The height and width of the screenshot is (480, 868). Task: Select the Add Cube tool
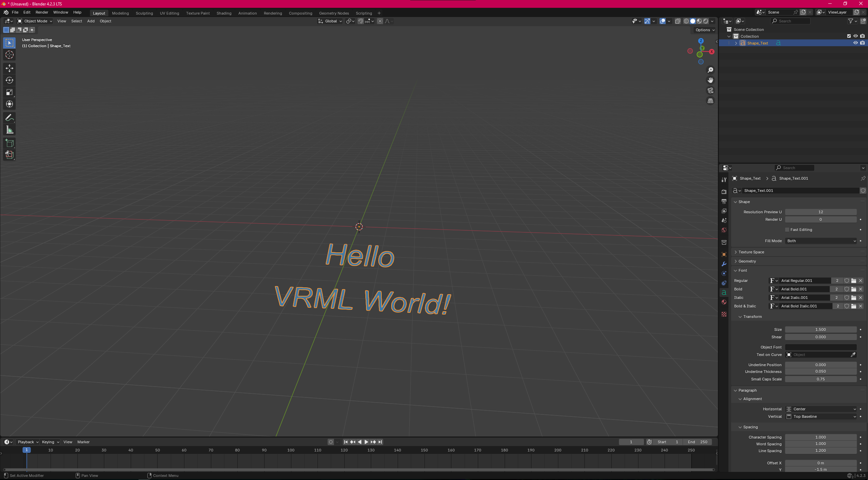(10, 143)
